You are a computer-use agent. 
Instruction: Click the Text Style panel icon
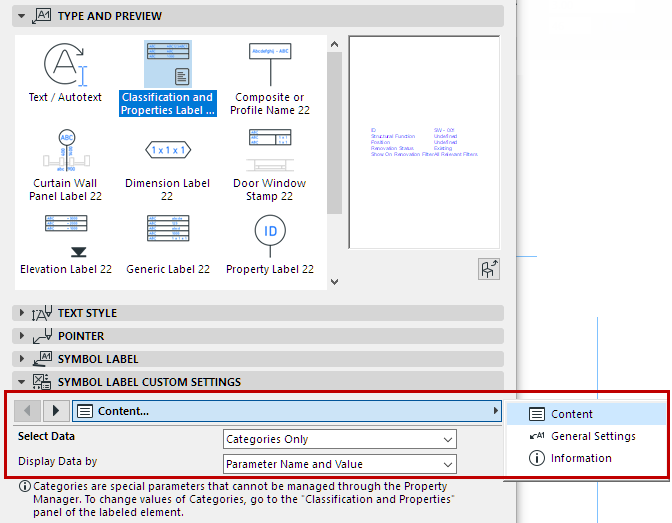tap(42, 313)
